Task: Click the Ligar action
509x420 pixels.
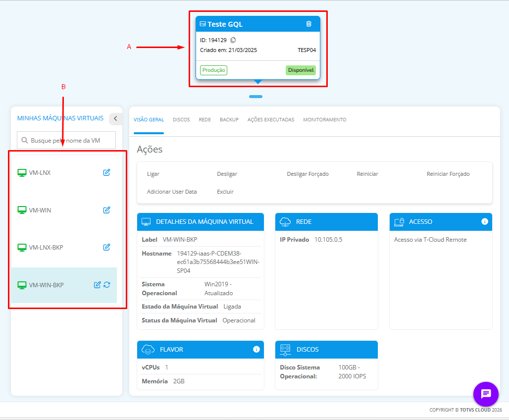Action: coord(153,174)
